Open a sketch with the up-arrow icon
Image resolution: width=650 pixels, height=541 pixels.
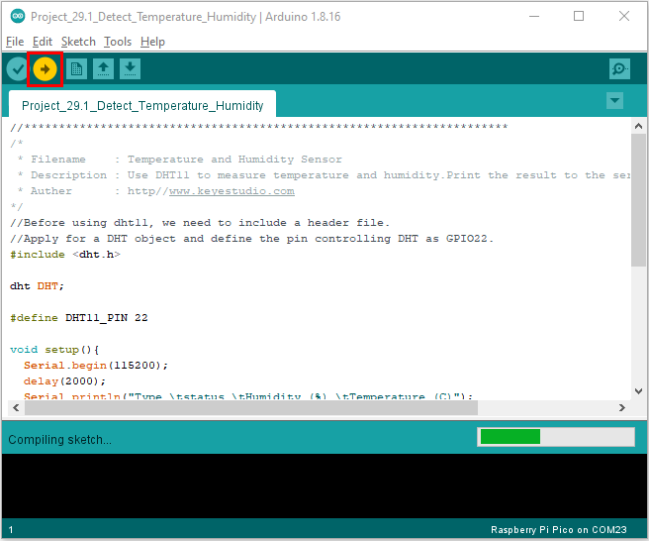tap(103, 69)
